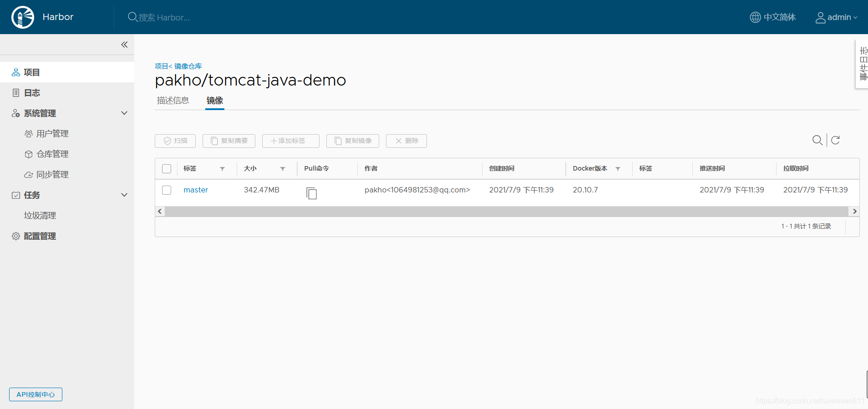Click the 系统管理 admin icon
The width and height of the screenshot is (868, 409).
coord(16,113)
